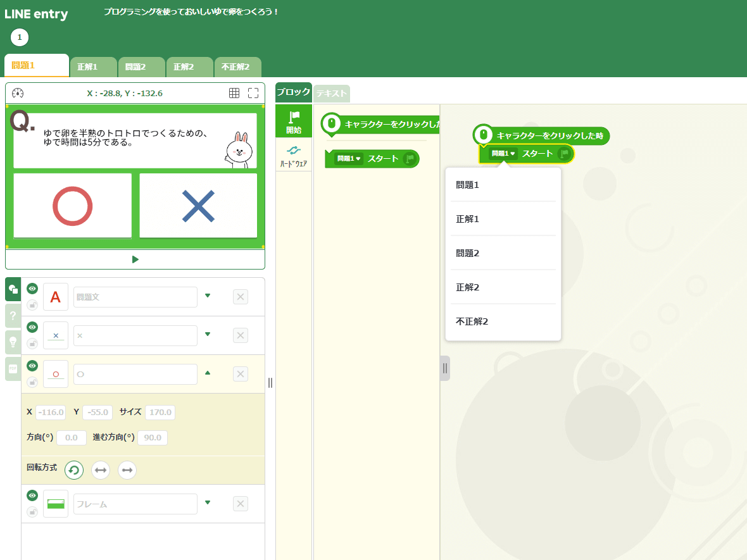Click the blue cross answer on stage
This screenshot has height=560, width=747.
(x=198, y=206)
